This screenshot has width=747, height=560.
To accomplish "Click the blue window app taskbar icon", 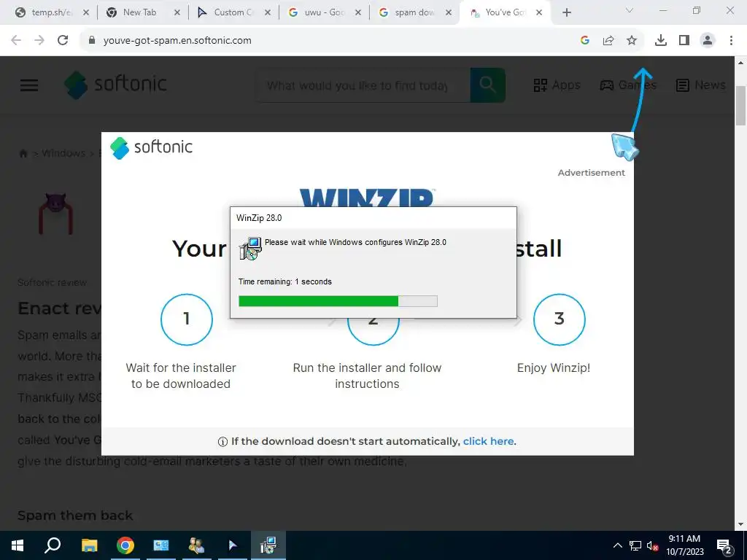I will pos(160,545).
